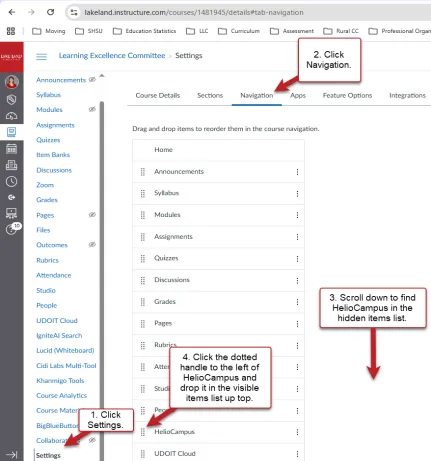The width and height of the screenshot is (431, 461).
Task: Select the Navigation tab
Action: (x=257, y=96)
